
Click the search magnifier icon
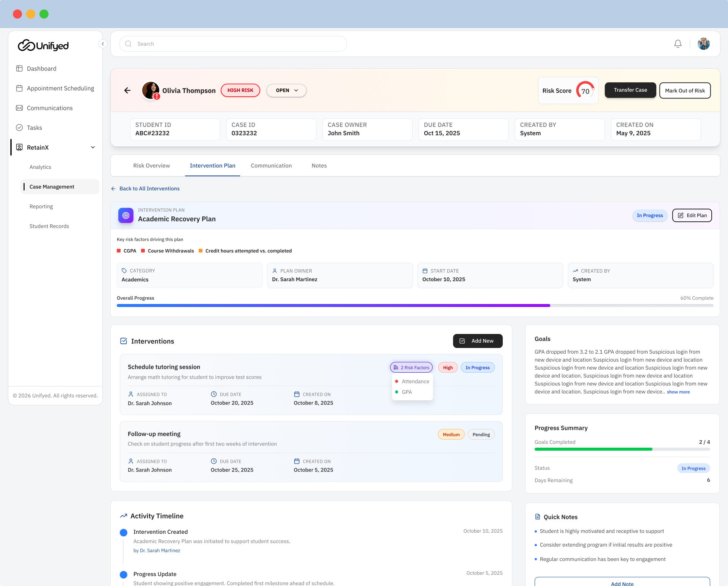click(129, 44)
